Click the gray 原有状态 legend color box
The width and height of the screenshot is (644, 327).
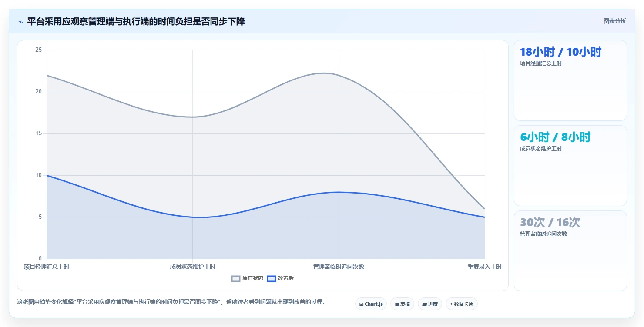coord(236,278)
